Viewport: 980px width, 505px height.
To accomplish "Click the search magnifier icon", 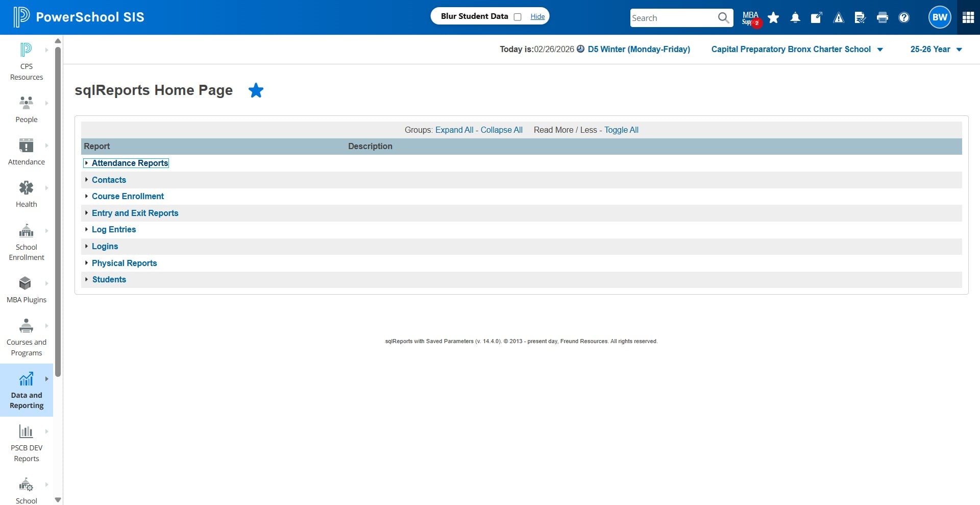I will point(723,18).
